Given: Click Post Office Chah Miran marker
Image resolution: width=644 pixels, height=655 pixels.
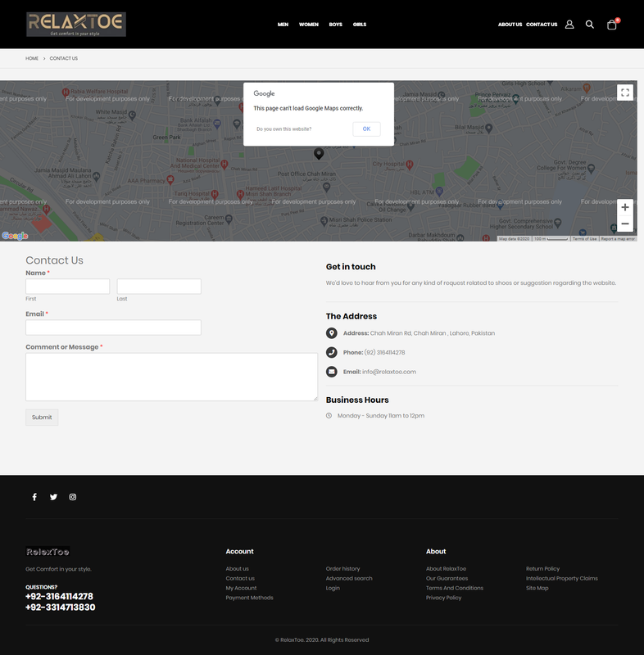Looking at the screenshot, I should 327,187.
